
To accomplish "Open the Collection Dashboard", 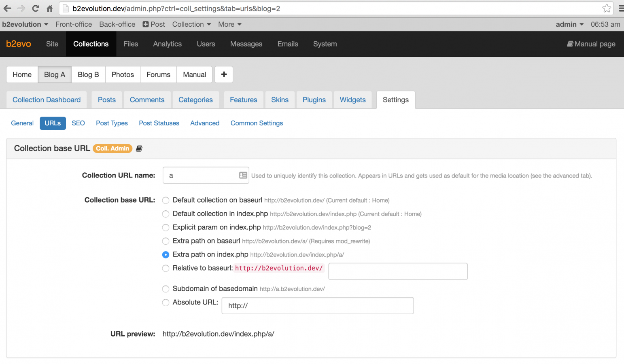I will tap(46, 99).
